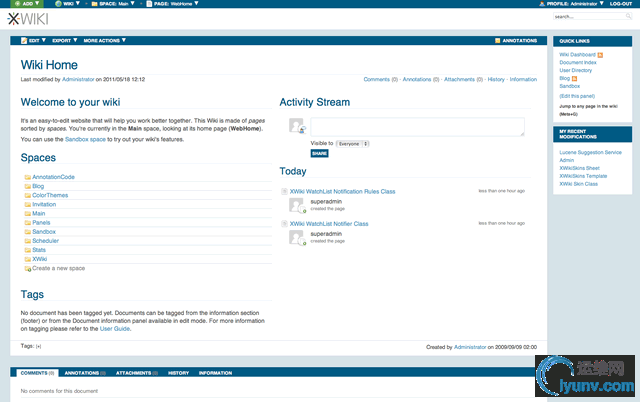Open the Page: WebHome menu
Screen dimensions: 640x402
click(x=172, y=3)
